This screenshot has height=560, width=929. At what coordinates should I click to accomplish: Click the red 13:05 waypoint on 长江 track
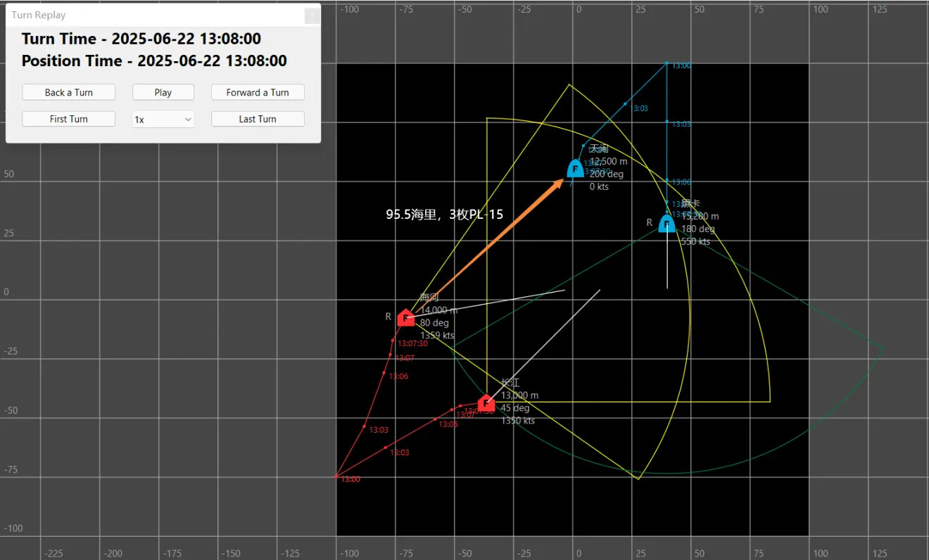(x=435, y=419)
